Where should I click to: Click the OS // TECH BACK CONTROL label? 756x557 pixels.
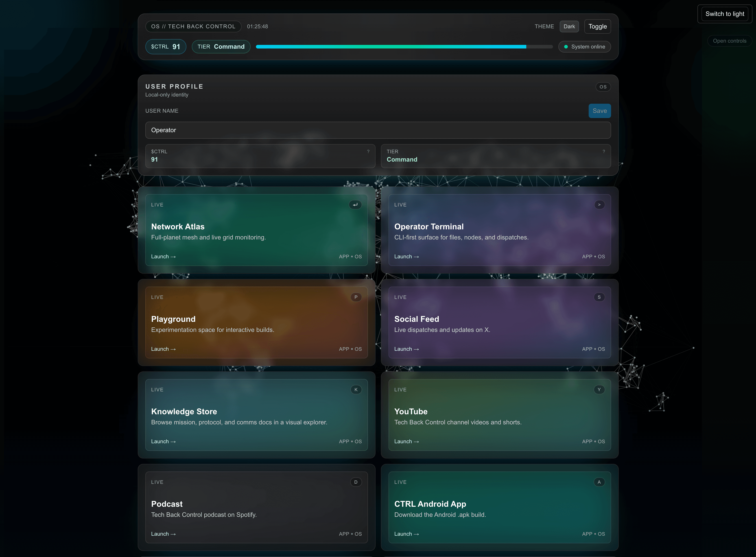[x=193, y=26]
